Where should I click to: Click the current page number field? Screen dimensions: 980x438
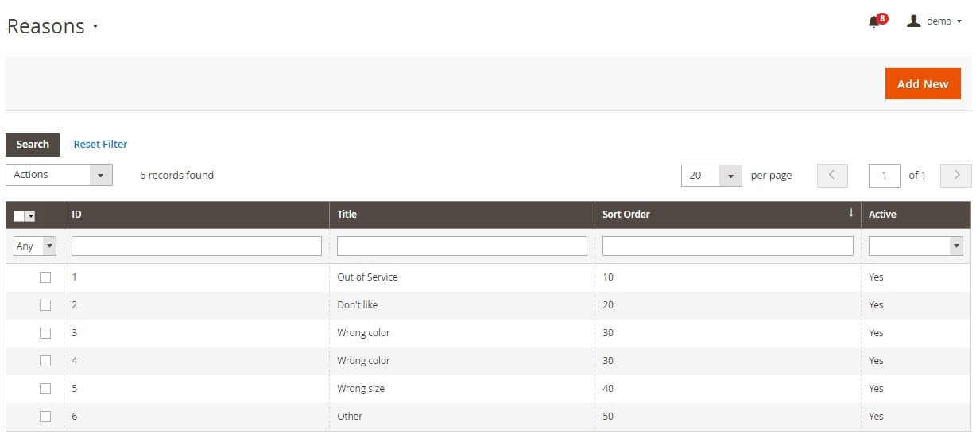[885, 176]
